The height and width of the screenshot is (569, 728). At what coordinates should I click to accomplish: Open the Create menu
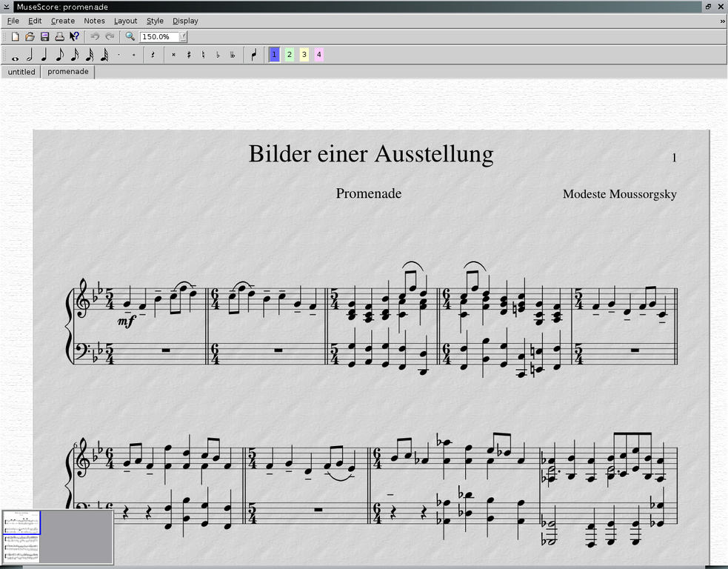click(x=62, y=21)
